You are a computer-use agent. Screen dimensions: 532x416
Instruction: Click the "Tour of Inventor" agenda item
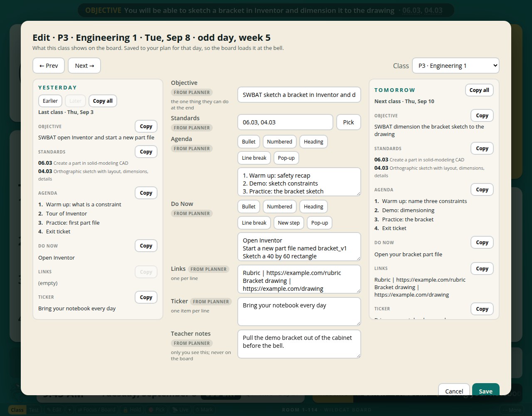point(66,214)
